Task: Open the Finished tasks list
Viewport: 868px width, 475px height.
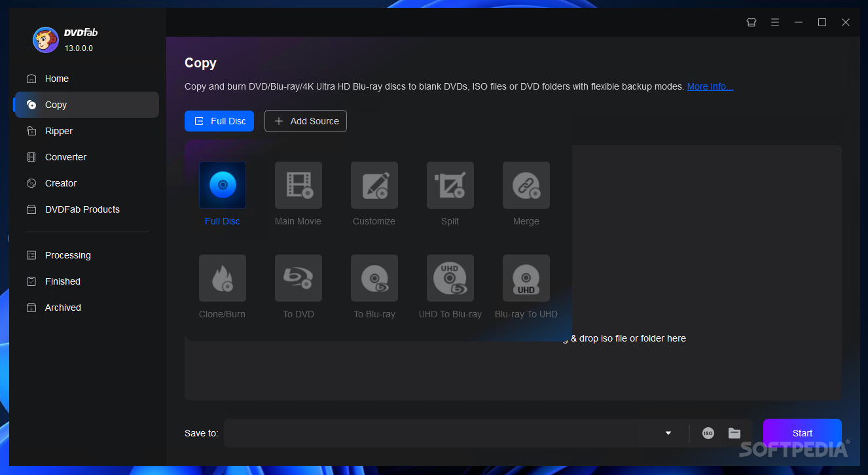Action: 87,281
